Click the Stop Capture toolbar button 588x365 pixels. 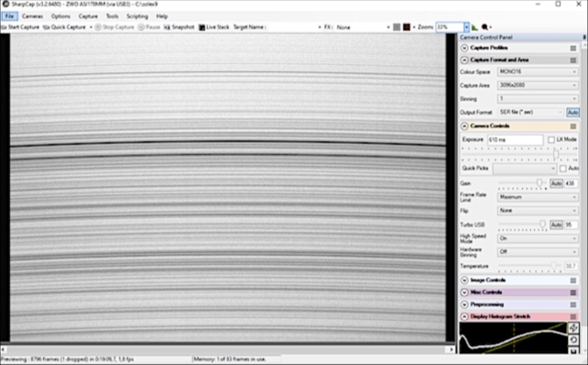click(114, 27)
